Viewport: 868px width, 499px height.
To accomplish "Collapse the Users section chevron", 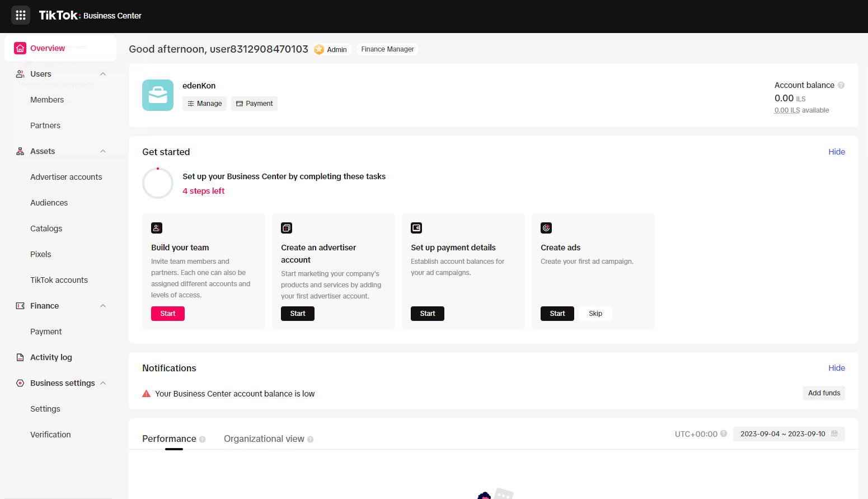I will (103, 74).
